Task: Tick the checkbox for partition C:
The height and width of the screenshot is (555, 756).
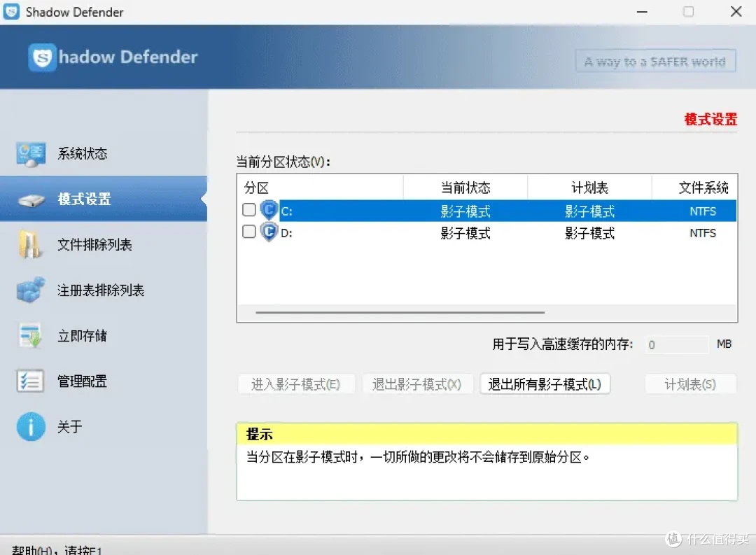Action: coord(248,210)
